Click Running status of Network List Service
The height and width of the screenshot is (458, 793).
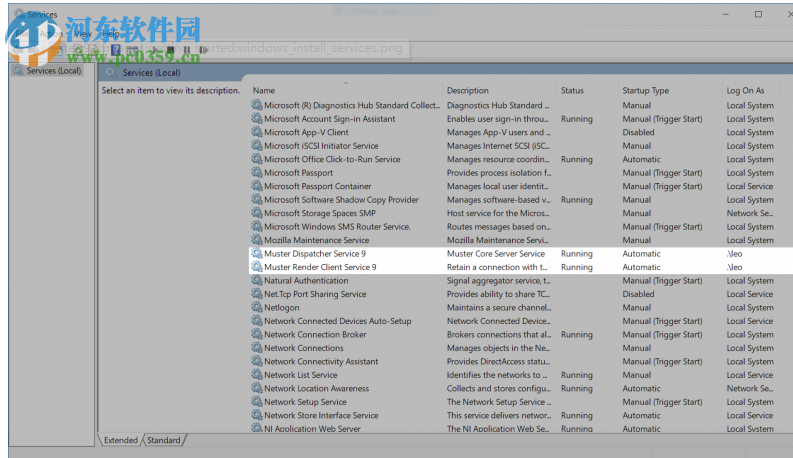click(x=577, y=375)
